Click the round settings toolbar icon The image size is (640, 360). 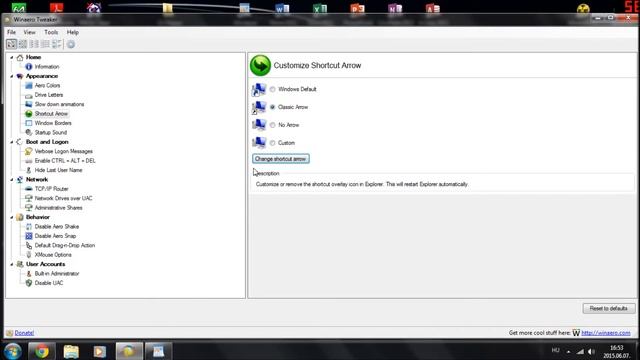pos(71,44)
